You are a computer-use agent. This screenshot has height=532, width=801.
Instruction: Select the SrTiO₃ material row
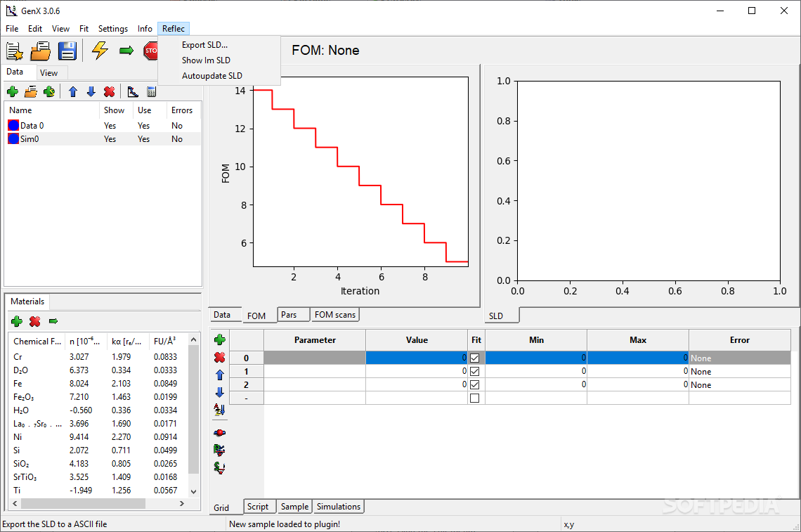tap(97, 476)
